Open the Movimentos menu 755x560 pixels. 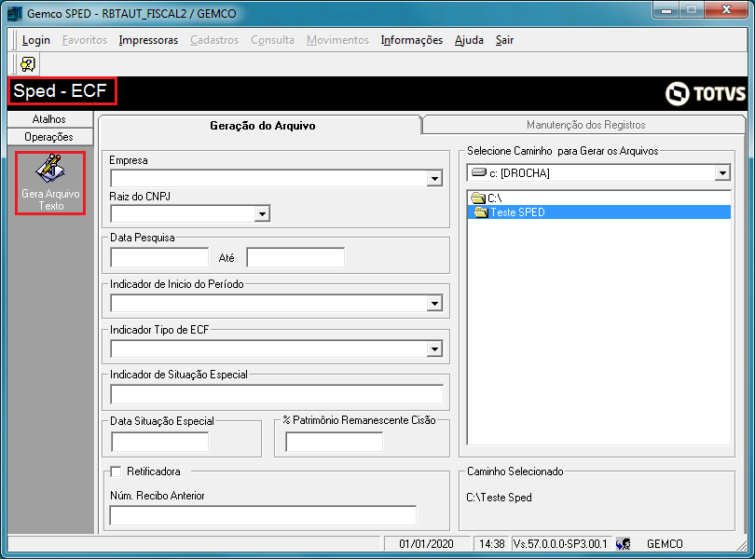tap(337, 40)
